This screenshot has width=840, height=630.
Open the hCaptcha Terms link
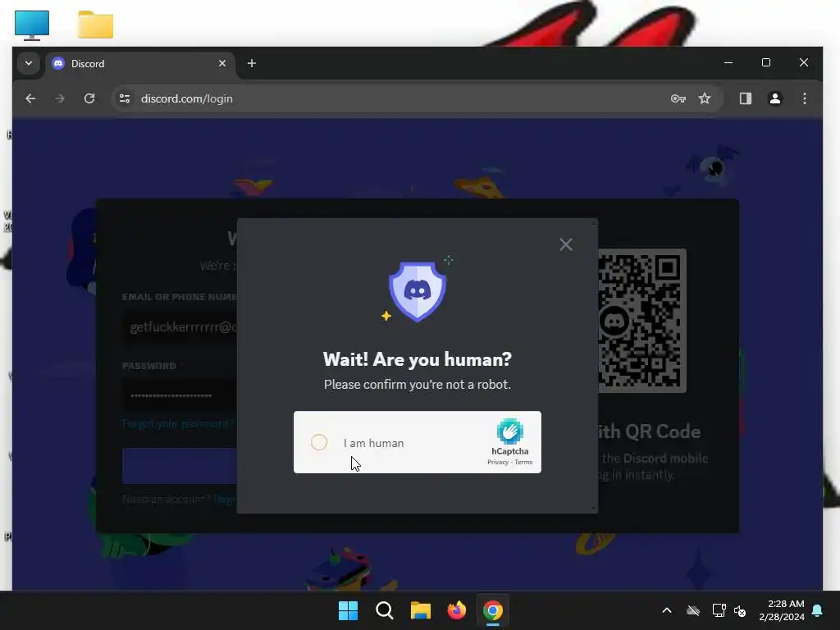tap(523, 463)
